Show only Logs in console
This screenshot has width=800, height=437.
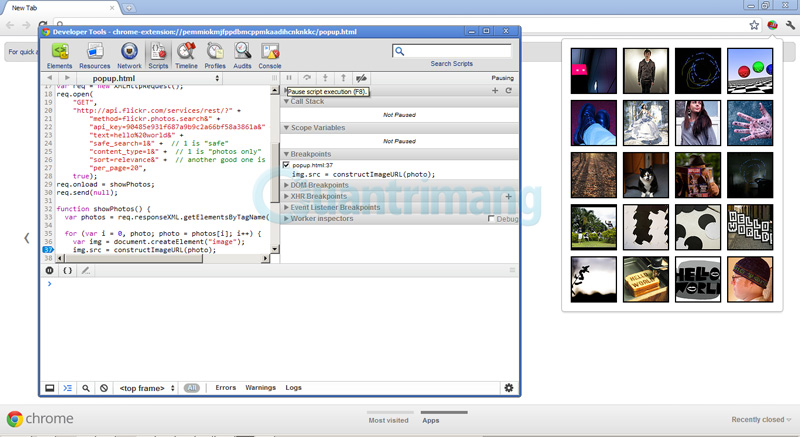point(293,388)
